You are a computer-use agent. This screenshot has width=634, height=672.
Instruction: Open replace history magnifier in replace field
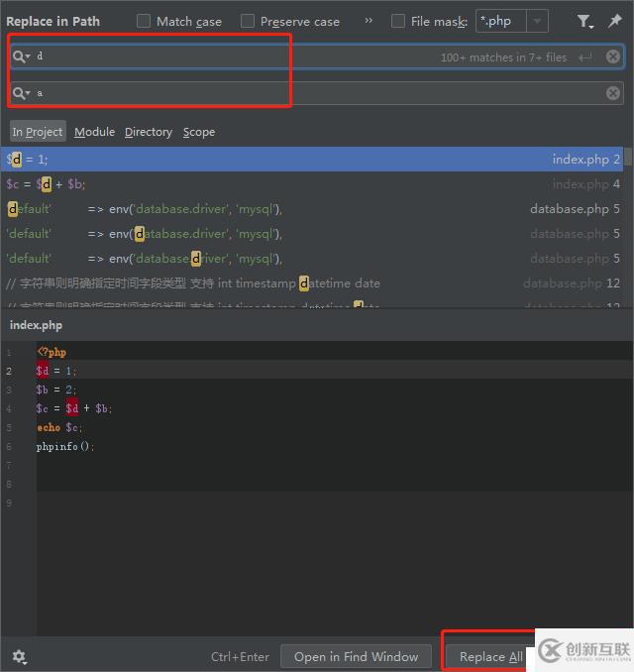click(21, 93)
